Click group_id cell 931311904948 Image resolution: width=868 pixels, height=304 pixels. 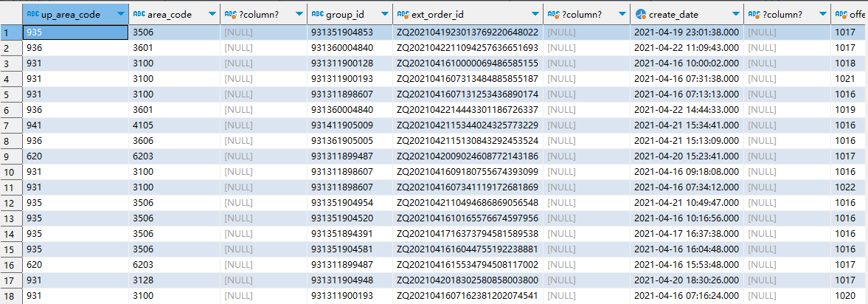coord(350,280)
